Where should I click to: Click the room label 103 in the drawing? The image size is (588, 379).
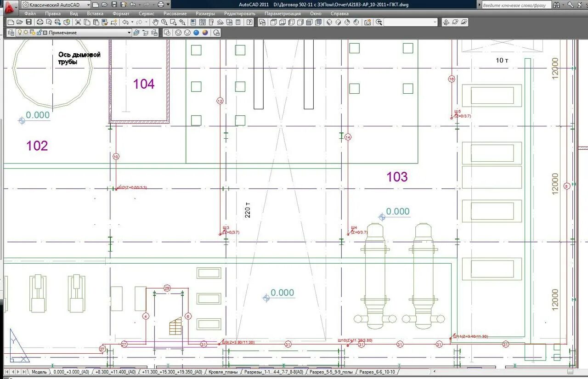click(x=397, y=177)
